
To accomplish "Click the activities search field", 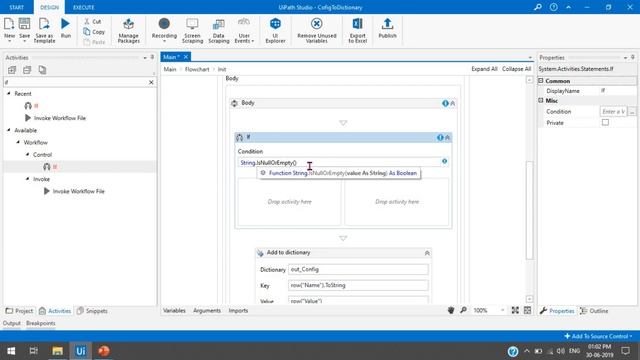I will pos(76,82).
